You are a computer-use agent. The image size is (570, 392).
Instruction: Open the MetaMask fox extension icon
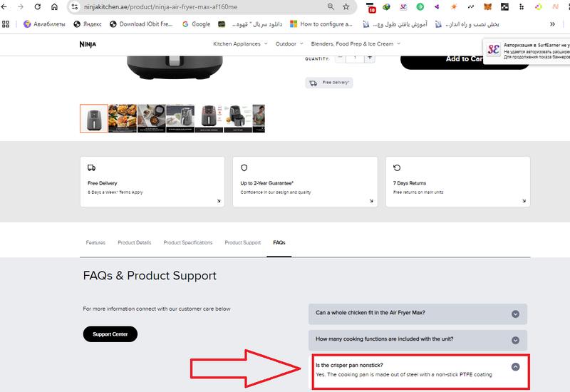[487, 7]
